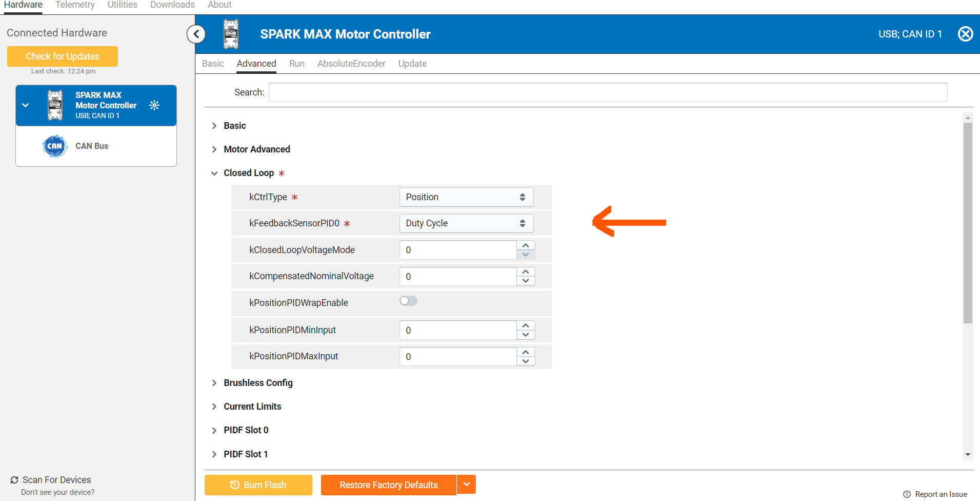
Task: Click the parameter Search field
Action: click(x=608, y=92)
